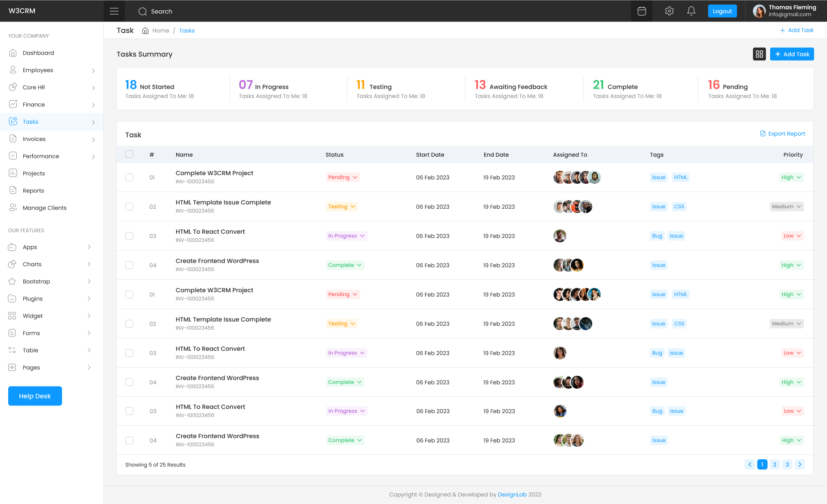Open the hamburger navigation menu
This screenshot has width=827, height=504.
pos(114,11)
